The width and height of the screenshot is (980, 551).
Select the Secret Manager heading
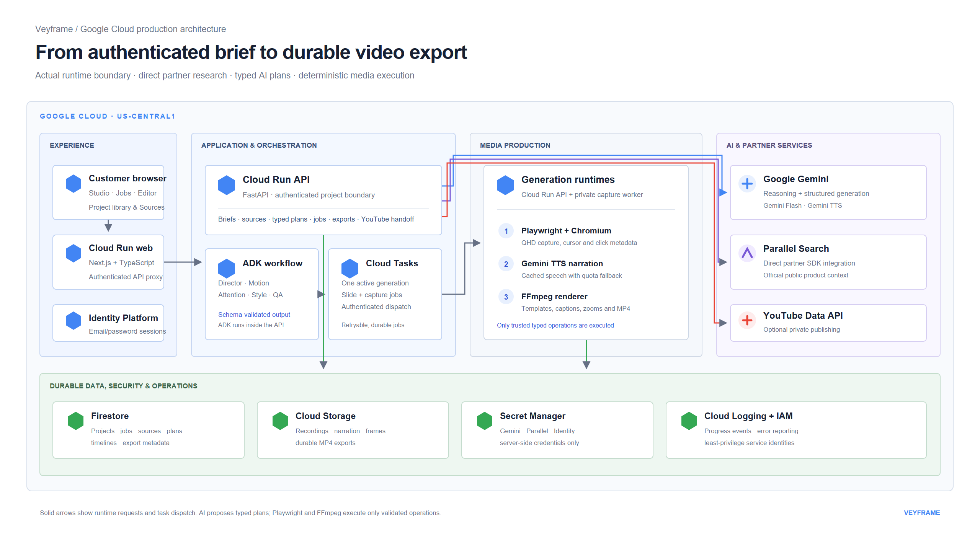532,416
